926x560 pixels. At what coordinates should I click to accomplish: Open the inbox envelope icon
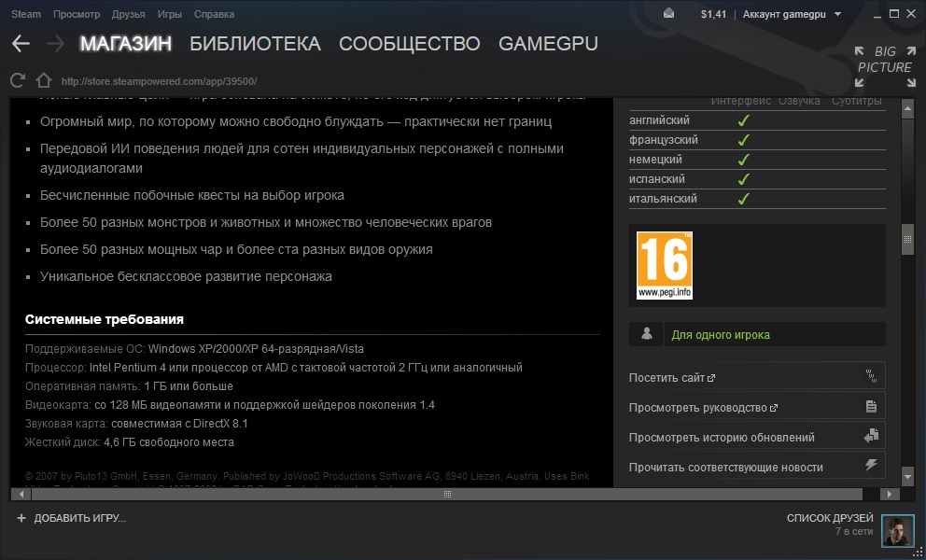[x=668, y=14]
